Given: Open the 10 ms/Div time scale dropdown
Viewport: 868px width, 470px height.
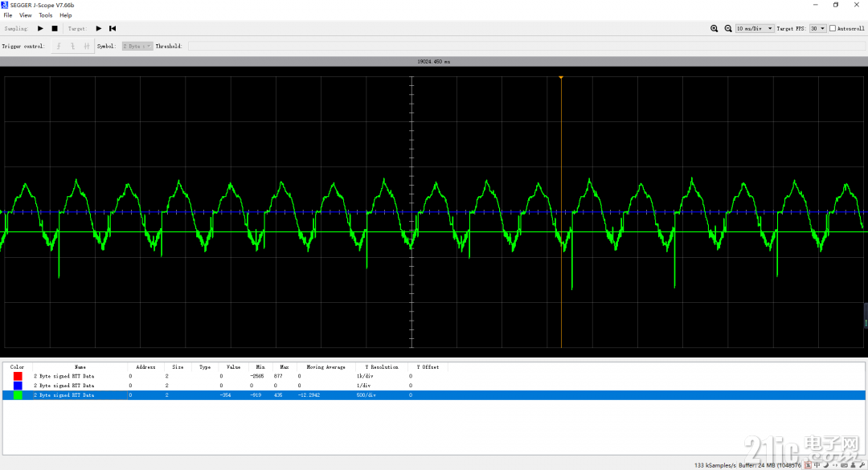Looking at the screenshot, I should (x=754, y=28).
